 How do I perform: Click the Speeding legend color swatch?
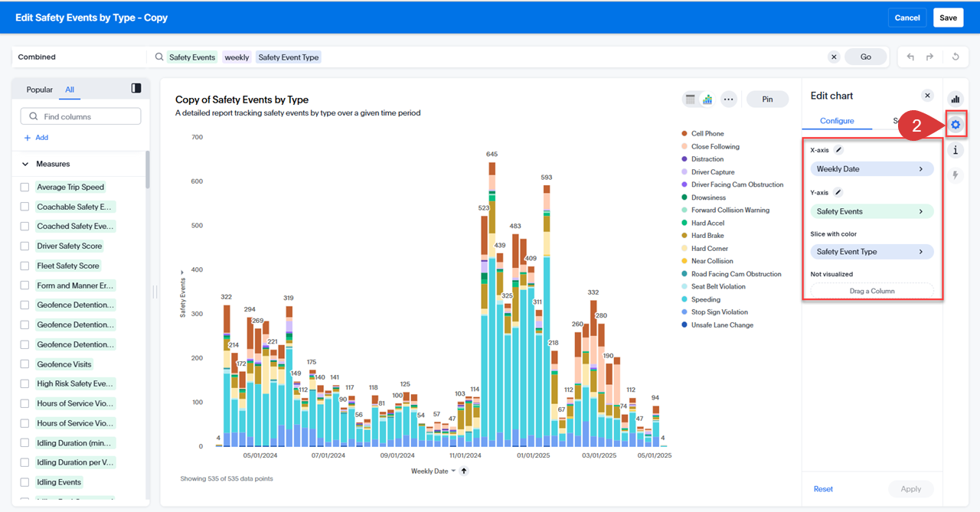coord(684,299)
